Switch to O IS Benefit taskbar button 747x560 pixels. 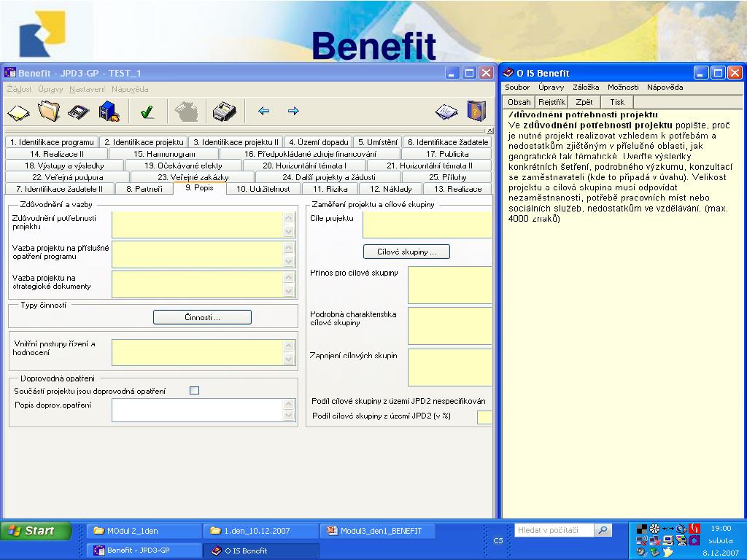click(x=260, y=551)
